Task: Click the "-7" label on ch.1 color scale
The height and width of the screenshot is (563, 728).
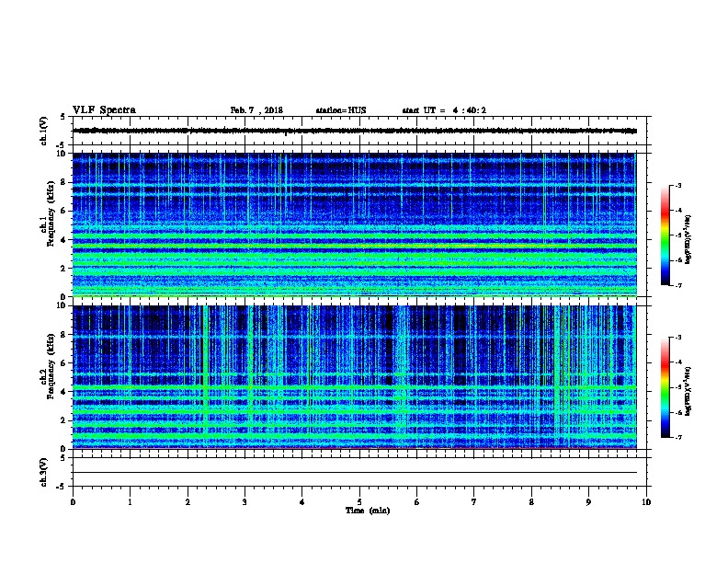Action: (677, 285)
